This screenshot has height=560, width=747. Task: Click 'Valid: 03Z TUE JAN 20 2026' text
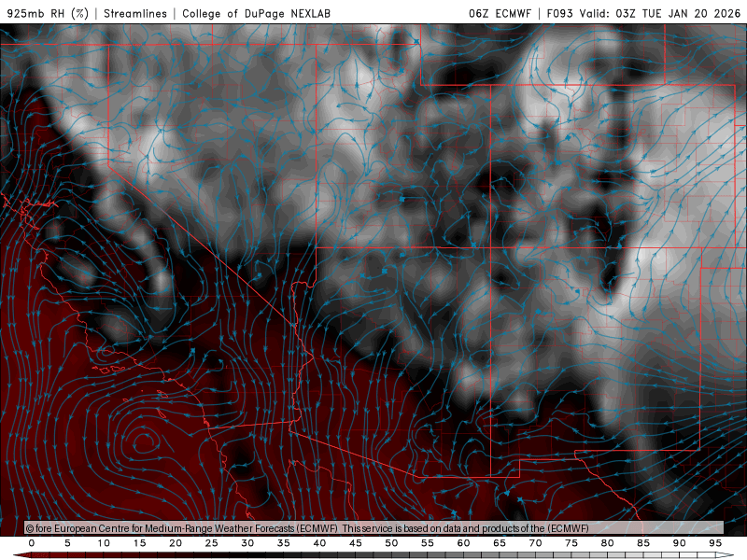(x=660, y=13)
